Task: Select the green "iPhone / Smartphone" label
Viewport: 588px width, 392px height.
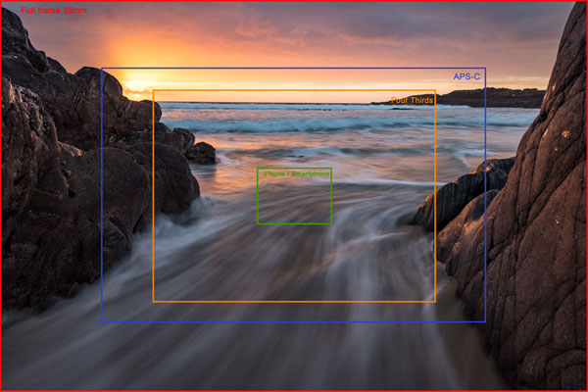Action: 294,173
